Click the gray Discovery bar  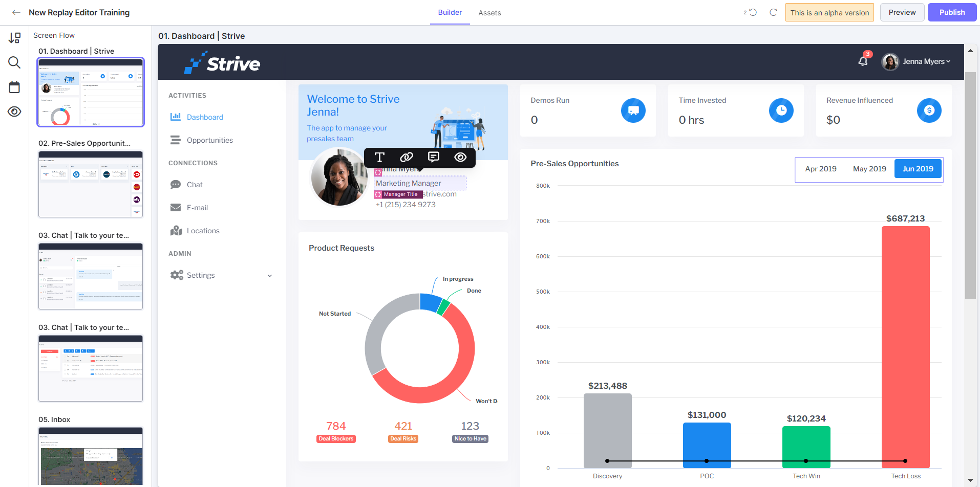[608, 431]
